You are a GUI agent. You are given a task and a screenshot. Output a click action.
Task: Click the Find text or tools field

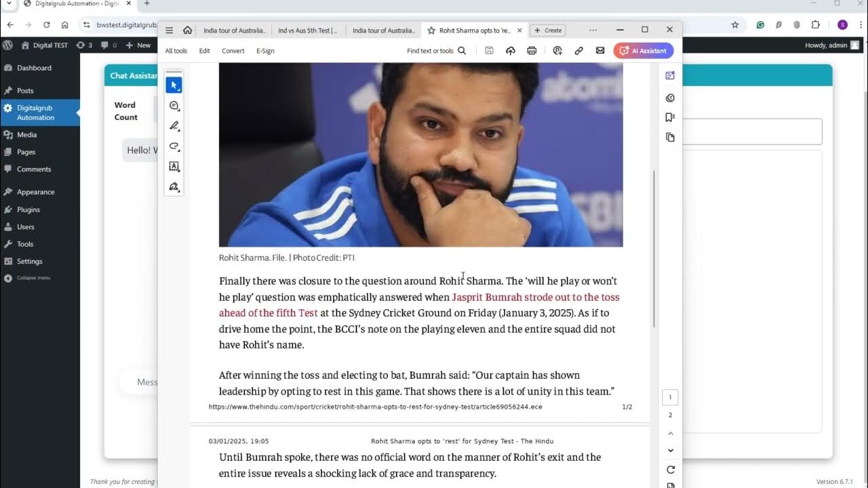point(436,51)
